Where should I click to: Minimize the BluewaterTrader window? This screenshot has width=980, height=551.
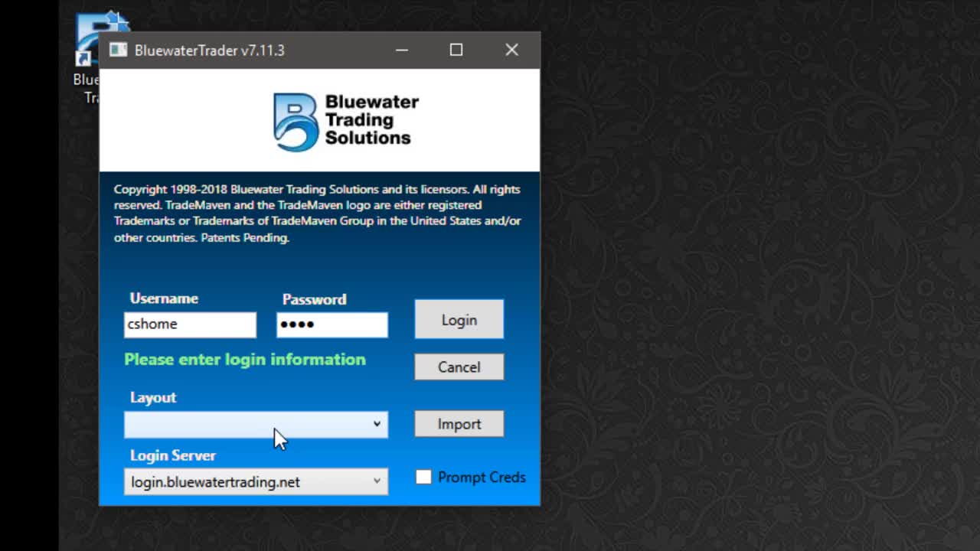pyautogui.click(x=402, y=51)
